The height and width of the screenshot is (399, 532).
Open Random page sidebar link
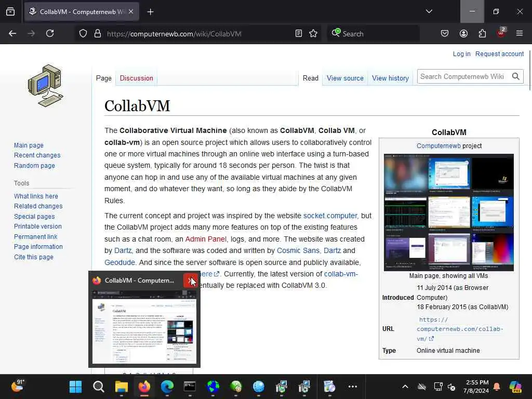point(34,166)
